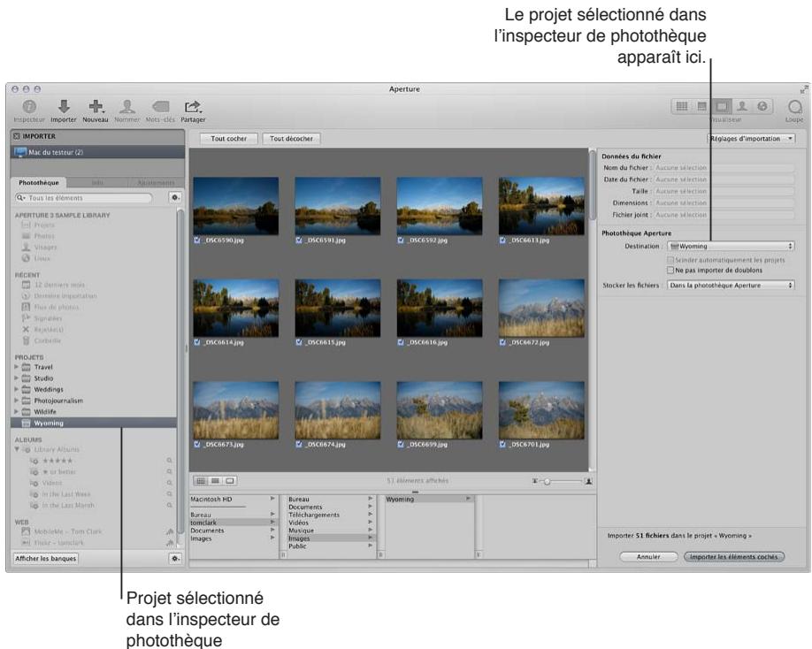Switch import browser to viewer mode
812x649 pixels.
click(x=230, y=481)
